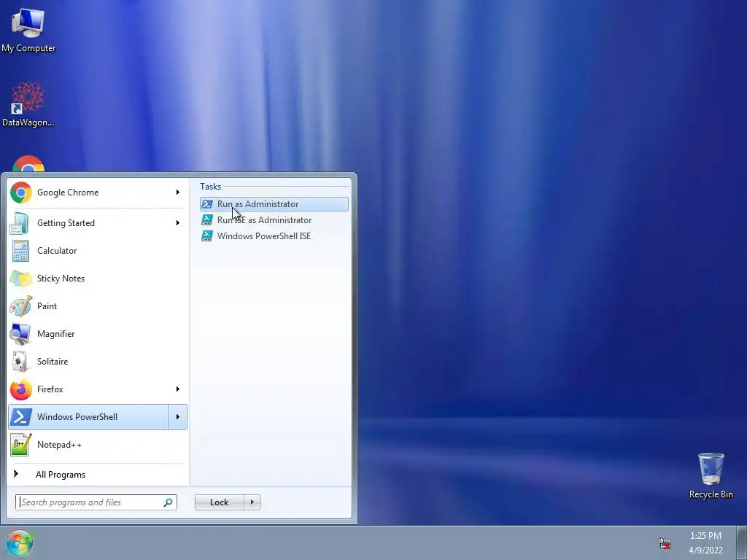Select Windows PowerShell ISE task
747x560 pixels.
[274, 236]
